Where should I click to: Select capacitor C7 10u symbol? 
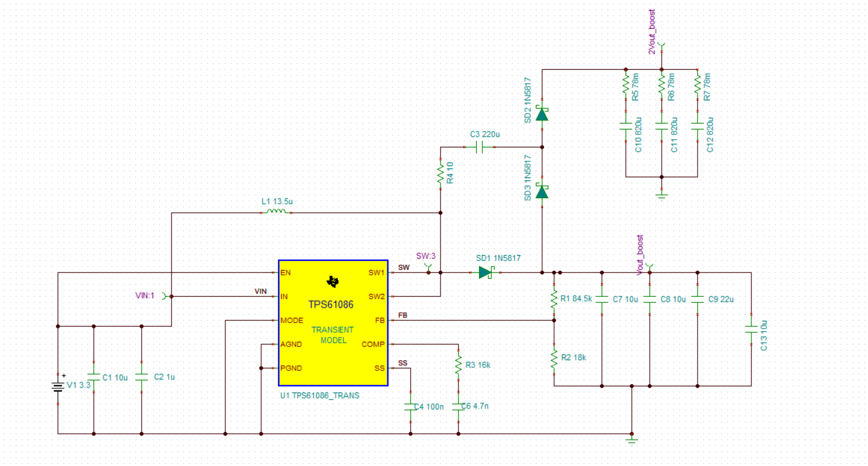602,299
